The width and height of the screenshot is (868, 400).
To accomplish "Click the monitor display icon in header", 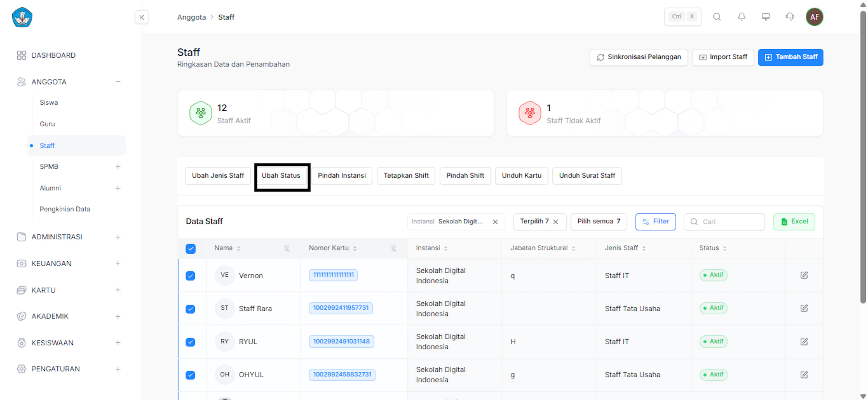I will (766, 16).
